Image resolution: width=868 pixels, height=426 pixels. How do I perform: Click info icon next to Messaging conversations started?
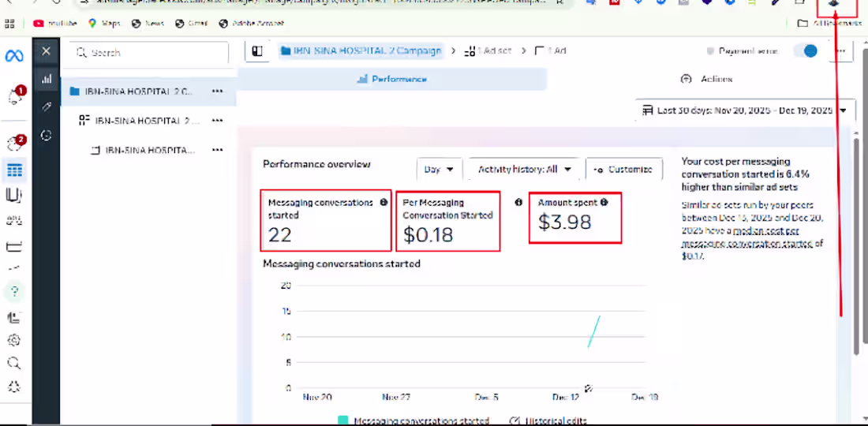click(x=383, y=203)
